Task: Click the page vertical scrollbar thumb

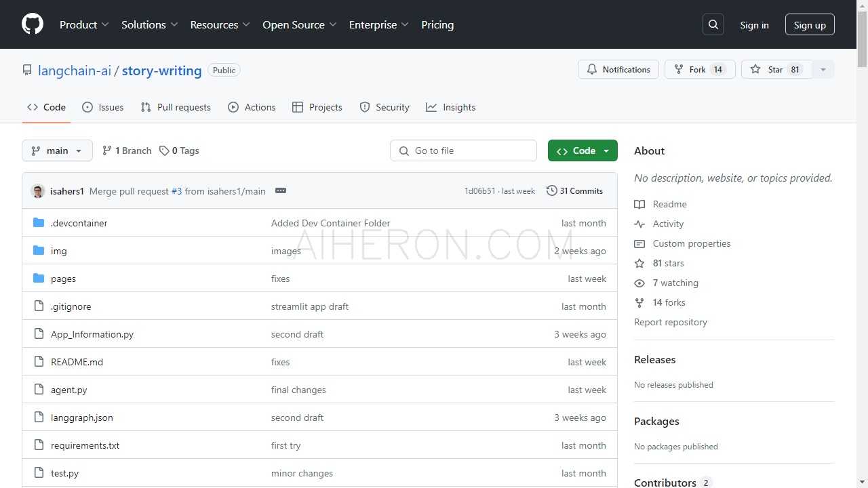Action: pos(862,38)
